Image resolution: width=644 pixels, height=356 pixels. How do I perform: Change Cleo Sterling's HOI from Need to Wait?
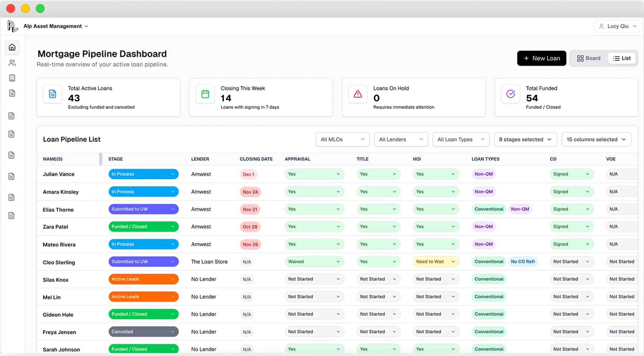pos(435,261)
